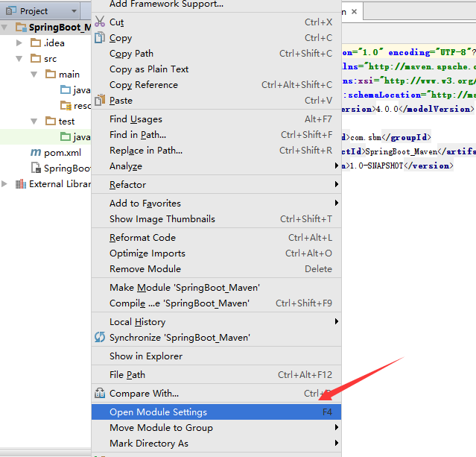Click the green java test folder icon
The height and width of the screenshot is (457, 476).
click(x=66, y=136)
